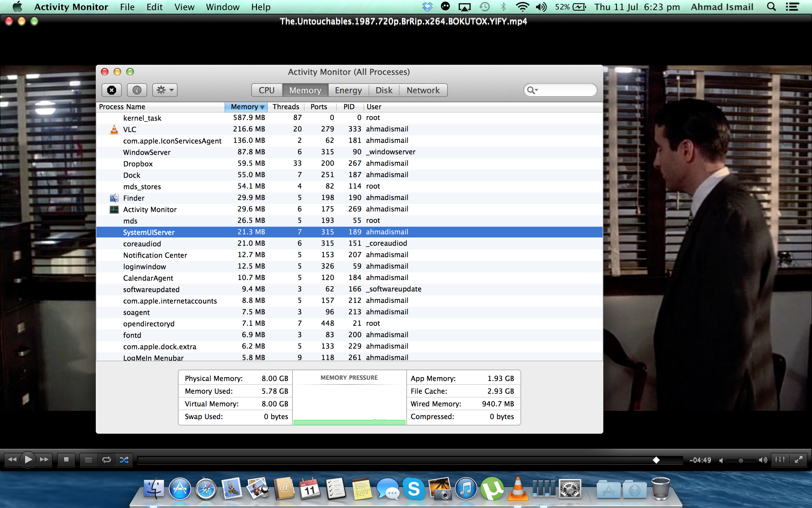Click the VLC playback position slider

pyautogui.click(x=410, y=460)
